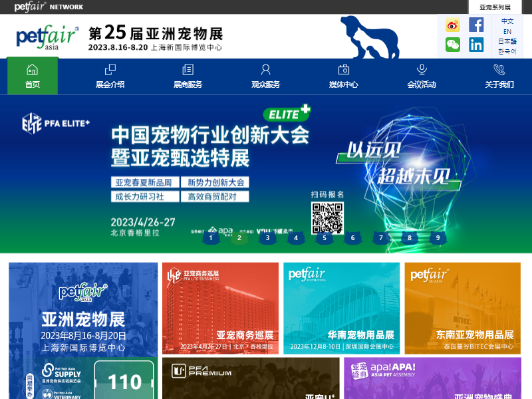Go to carousel slide 9
This screenshot has height=399, width=532.
pyautogui.click(x=438, y=237)
